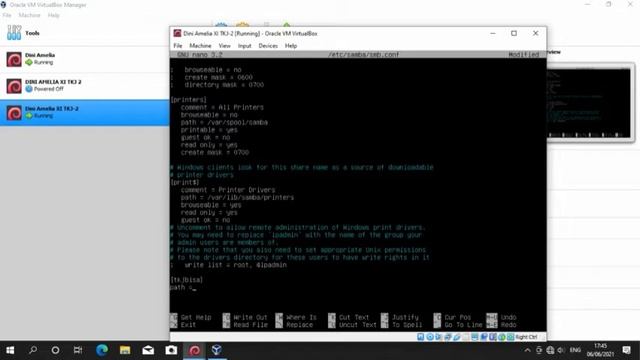The width and height of the screenshot is (640, 360).
Task: Click the network adapter indicator in VM status bar
Action: click(448, 337)
